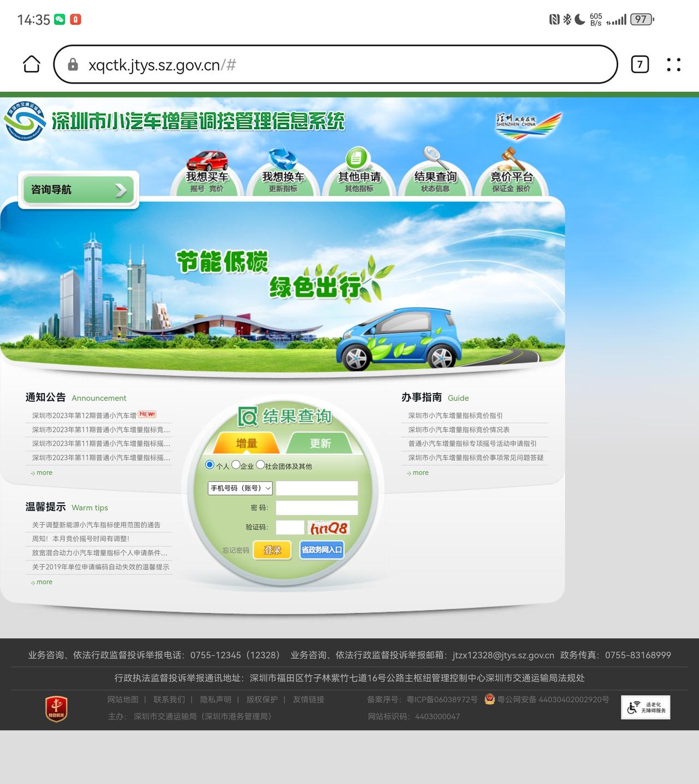Click the account input field
The width and height of the screenshot is (699, 784).
point(317,488)
